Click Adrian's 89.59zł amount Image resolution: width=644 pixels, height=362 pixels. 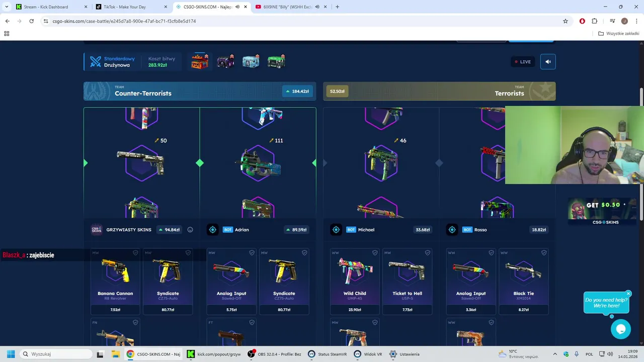[297, 230]
